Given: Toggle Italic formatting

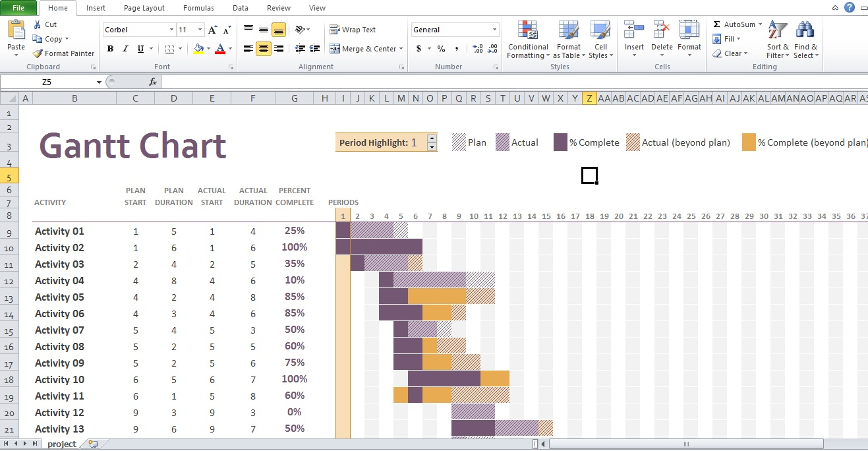Looking at the screenshot, I should click(125, 49).
